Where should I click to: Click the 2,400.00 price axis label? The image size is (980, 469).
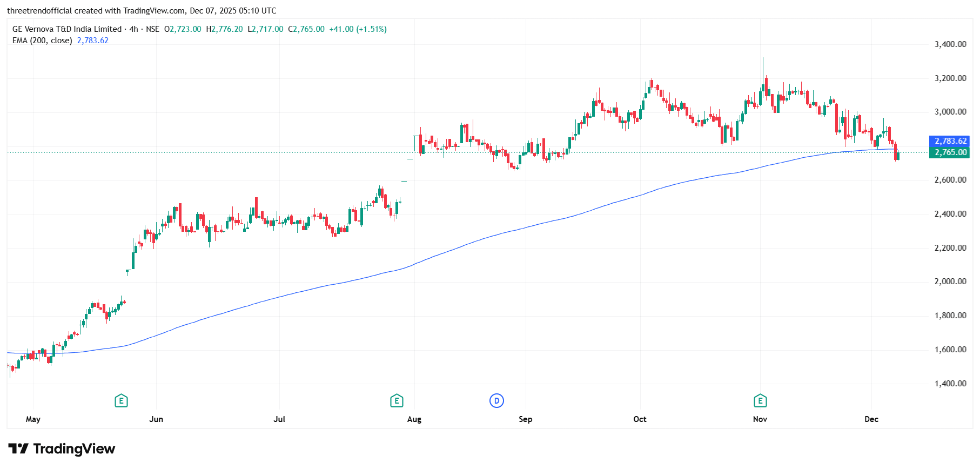950,214
